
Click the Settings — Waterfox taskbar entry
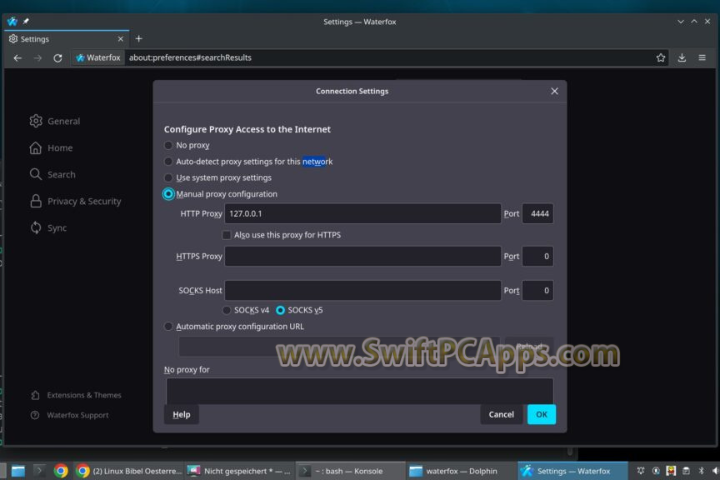point(573,471)
